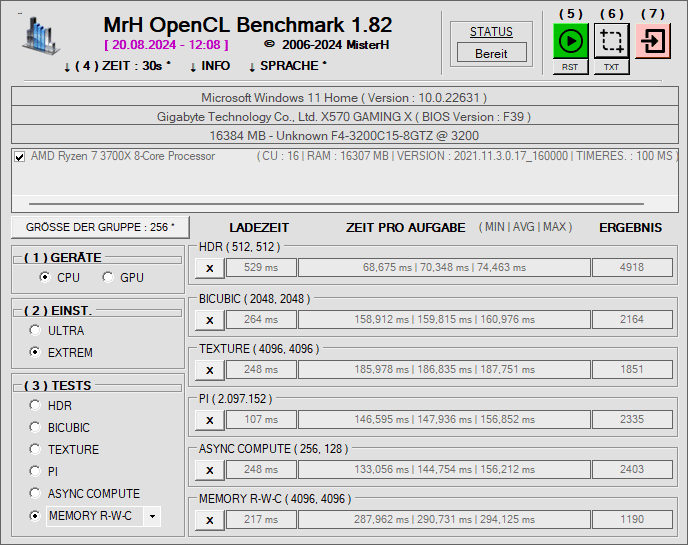Select CPU device radio button

tap(44, 277)
